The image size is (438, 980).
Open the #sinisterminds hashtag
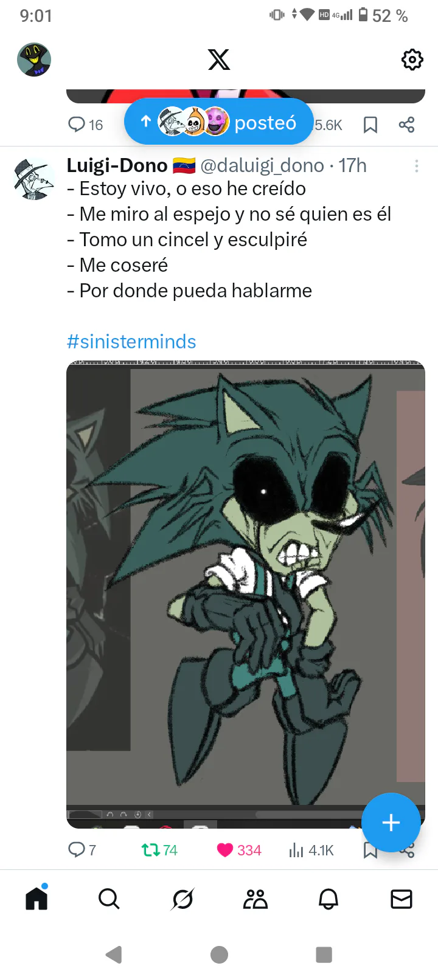pyautogui.click(x=131, y=342)
